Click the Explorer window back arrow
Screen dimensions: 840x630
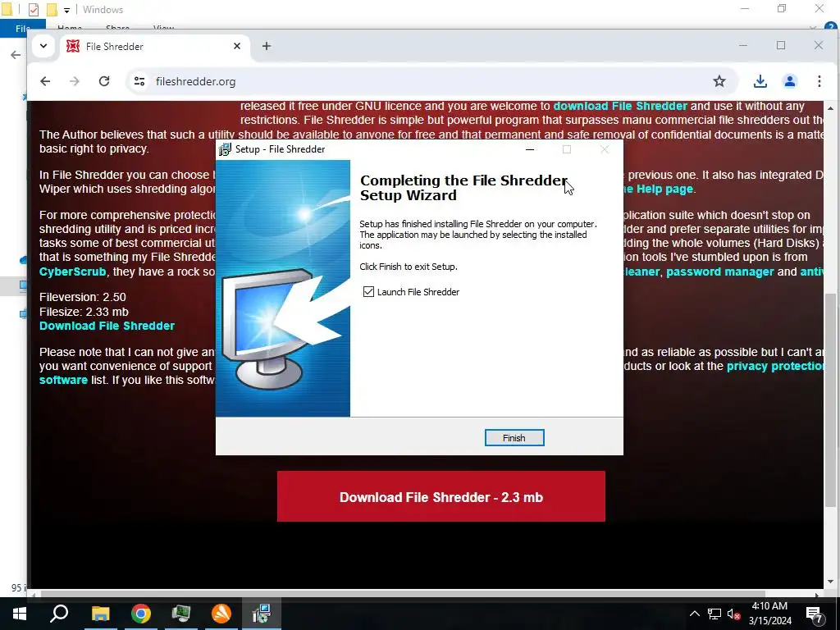16,55
